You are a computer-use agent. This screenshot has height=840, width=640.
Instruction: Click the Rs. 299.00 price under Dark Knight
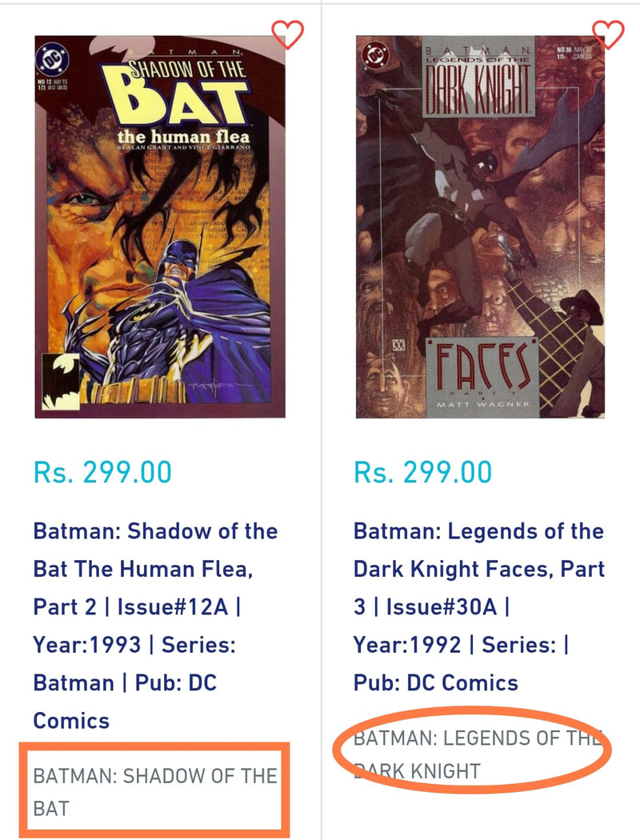click(x=422, y=472)
